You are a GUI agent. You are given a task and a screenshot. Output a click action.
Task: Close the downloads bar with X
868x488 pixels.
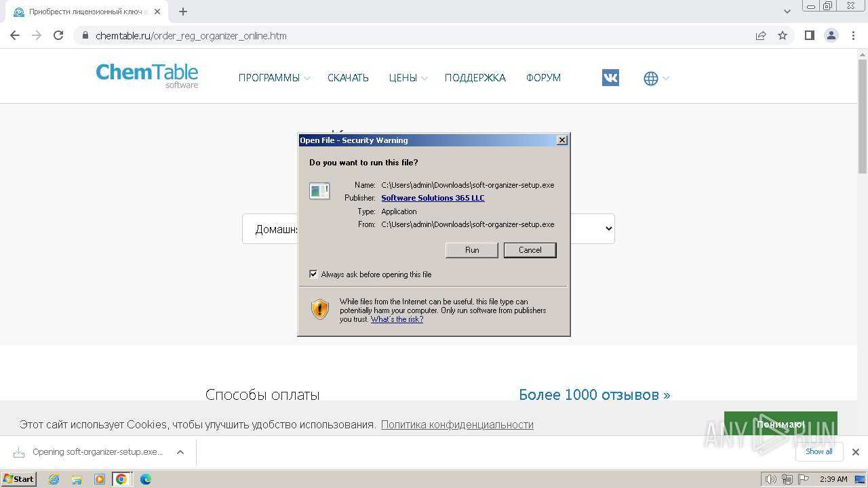pyautogui.click(x=855, y=452)
